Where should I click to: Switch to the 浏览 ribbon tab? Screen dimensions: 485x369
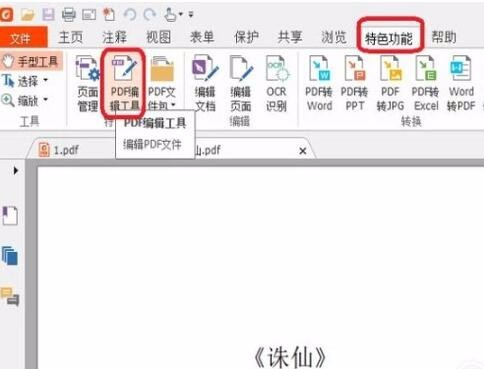click(x=334, y=37)
